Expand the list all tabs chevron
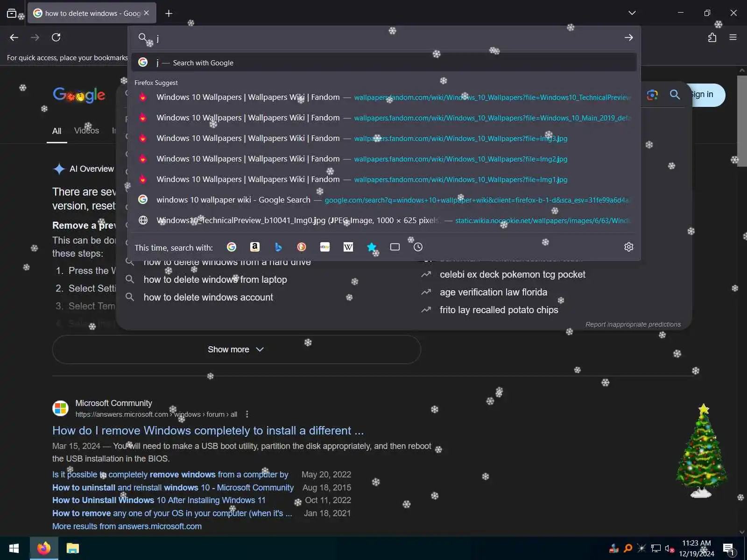Image resolution: width=747 pixels, height=560 pixels. pos(632,13)
